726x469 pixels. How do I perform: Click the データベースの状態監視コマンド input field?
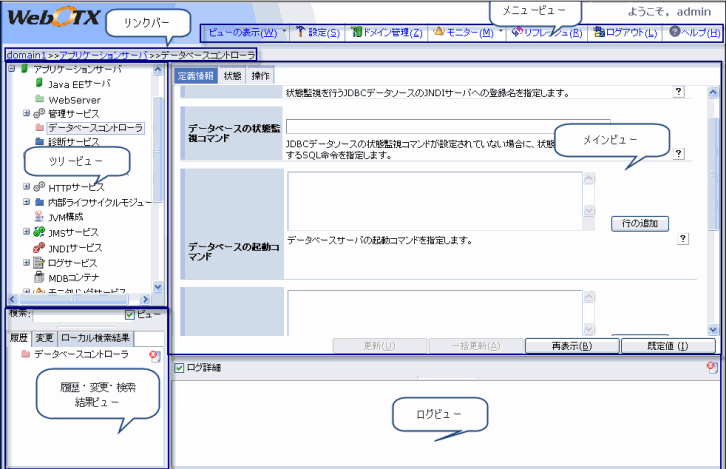pos(433,127)
